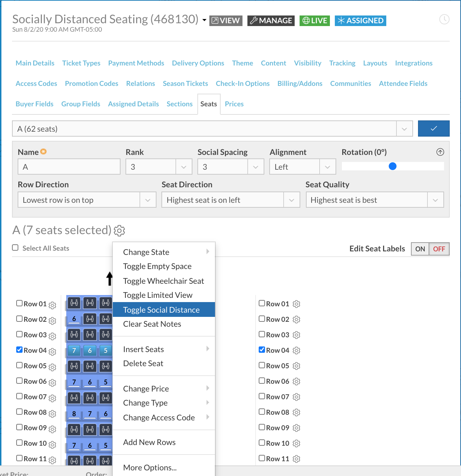Click the blue checkmark confirm button
Viewport: 461px width, 476px height.
point(434,129)
